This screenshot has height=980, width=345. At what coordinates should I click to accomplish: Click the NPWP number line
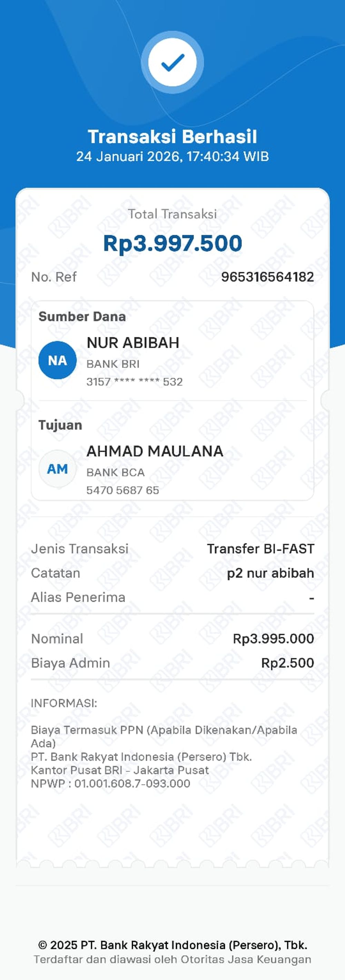tap(110, 783)
